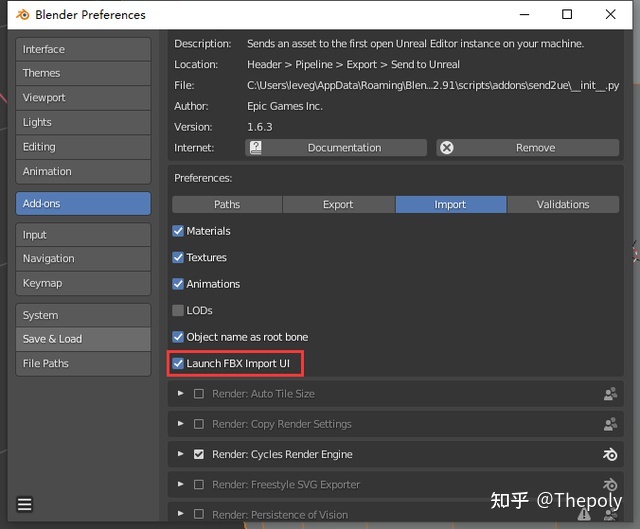Click the Remove X circle icon
The height and width of the screenshot is (529, 640).
[x=447, y=148]
